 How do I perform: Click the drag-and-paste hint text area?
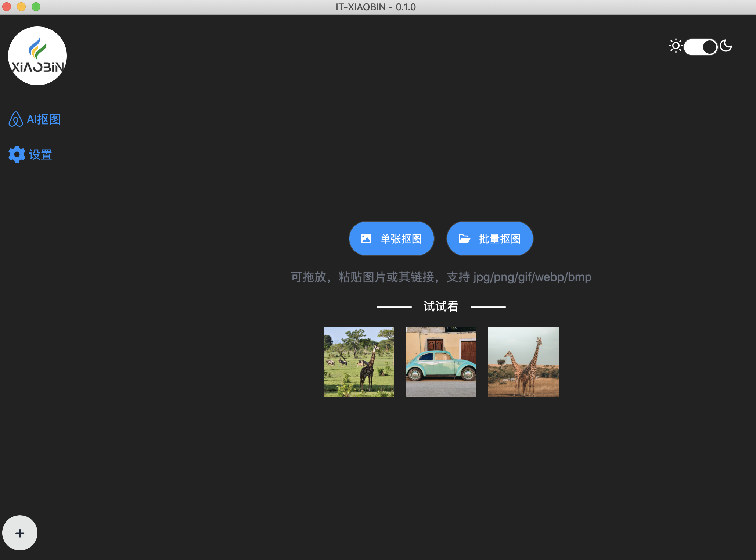[441, 277]
